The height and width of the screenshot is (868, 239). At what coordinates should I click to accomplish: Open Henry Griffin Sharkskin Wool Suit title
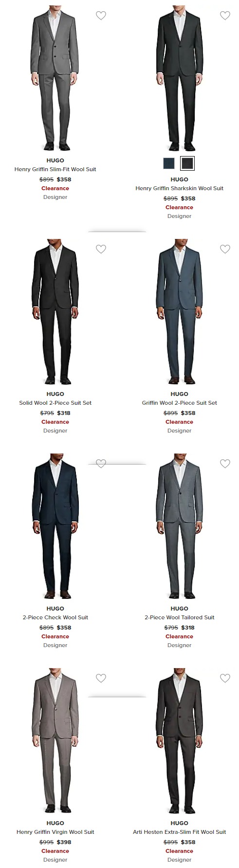point(179,188)
